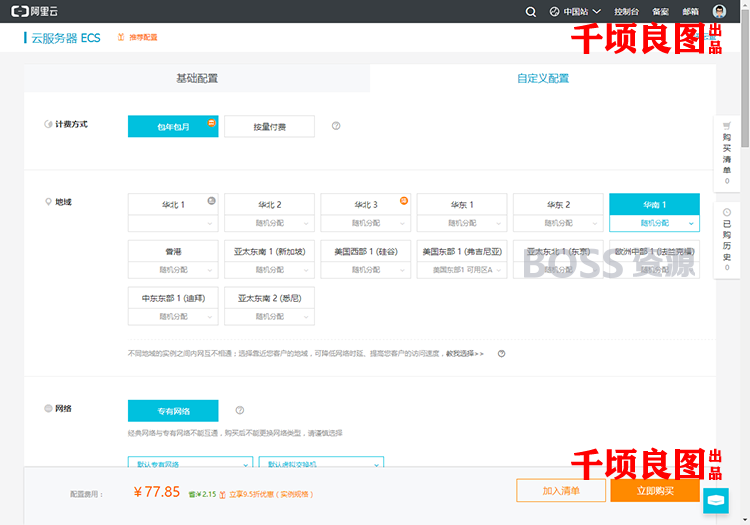Image resolution: width=750 pixels, height=525 pixels.
Task: Open 已购历史 clock icon panel
Action: tap(727, 240)
